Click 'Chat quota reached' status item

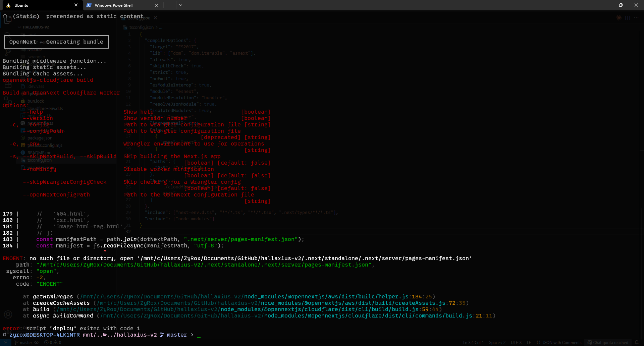click(x=608, y=342)
